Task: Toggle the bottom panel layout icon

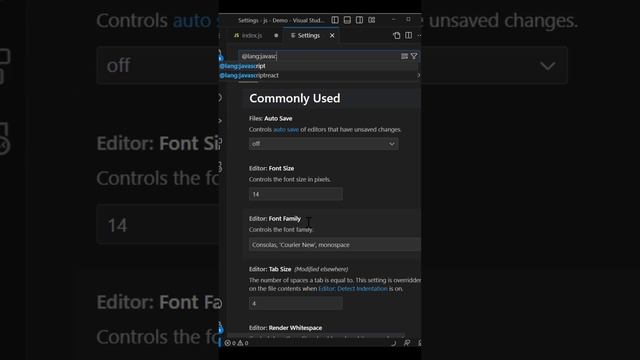Action: [347, 20]
